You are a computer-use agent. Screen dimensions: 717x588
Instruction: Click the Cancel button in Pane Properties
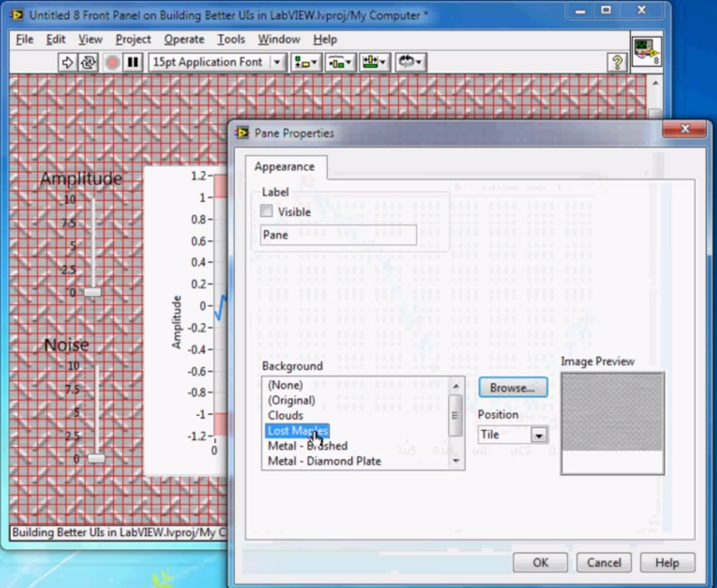coord(603,563)
